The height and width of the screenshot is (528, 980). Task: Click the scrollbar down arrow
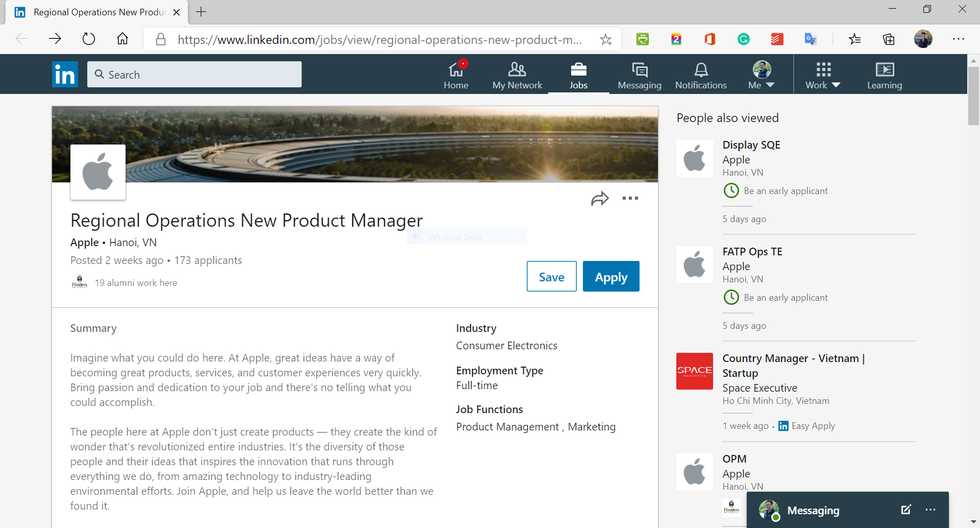click(x=973, y=522)
